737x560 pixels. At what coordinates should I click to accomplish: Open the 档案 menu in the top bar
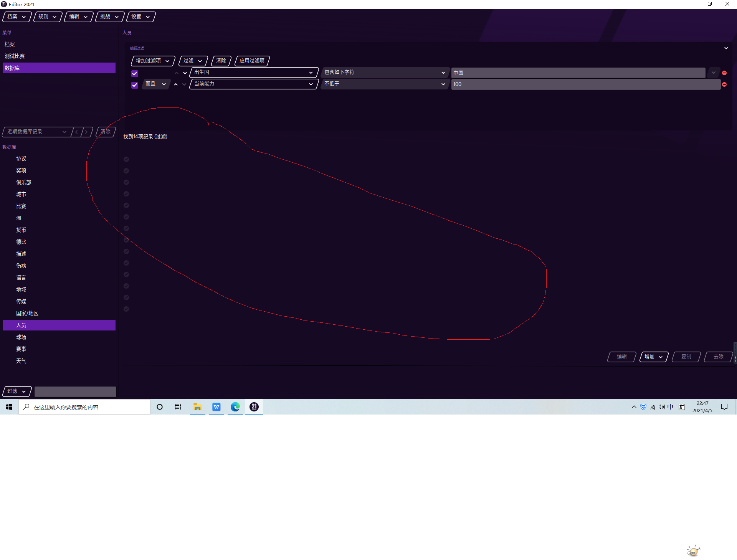tap(17, 17)
